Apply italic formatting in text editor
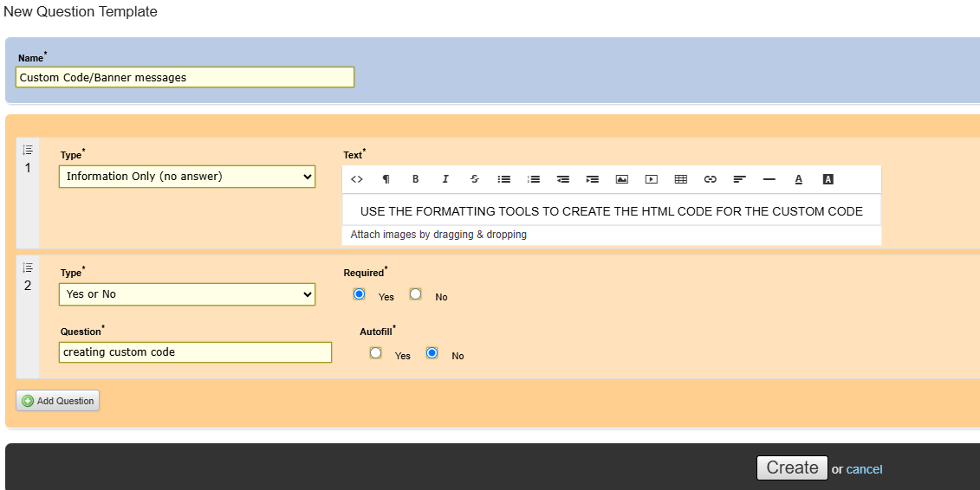The width and height of the screenshot is (980, 490). click(445, 179)
